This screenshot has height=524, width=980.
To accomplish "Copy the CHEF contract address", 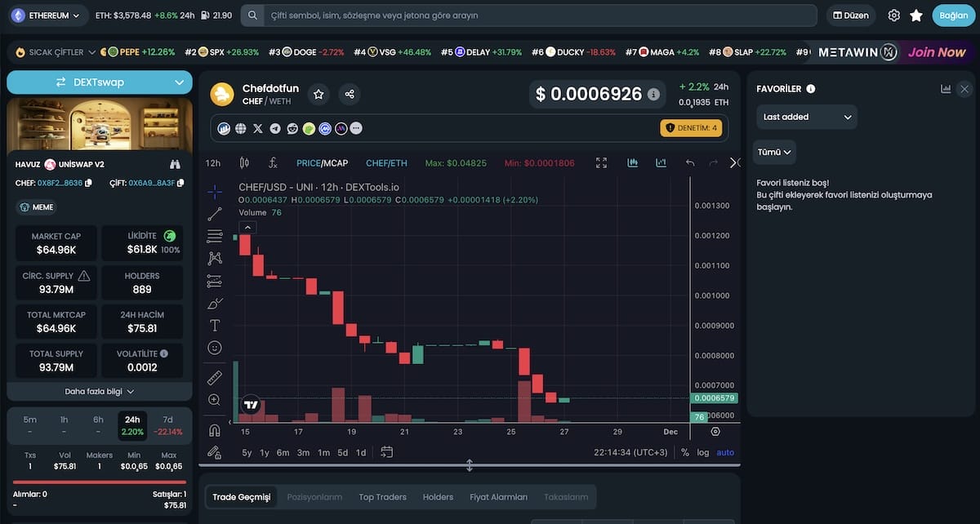I will tap(88, 183).
